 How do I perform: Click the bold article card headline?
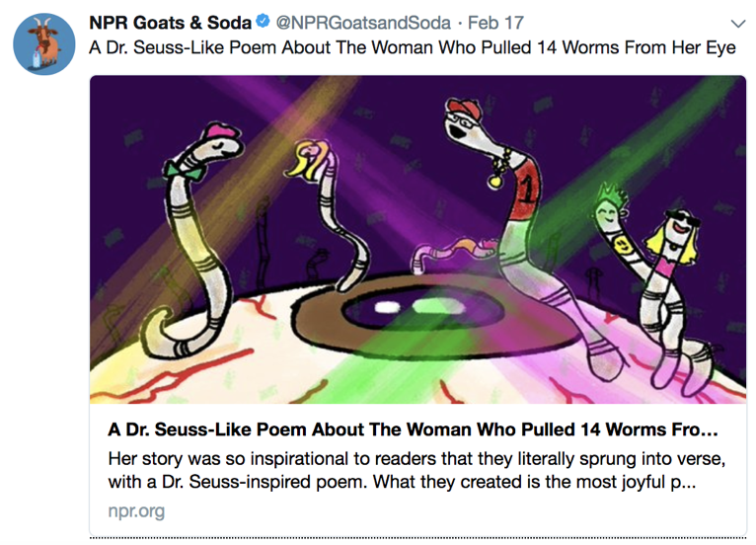[412, 431]
